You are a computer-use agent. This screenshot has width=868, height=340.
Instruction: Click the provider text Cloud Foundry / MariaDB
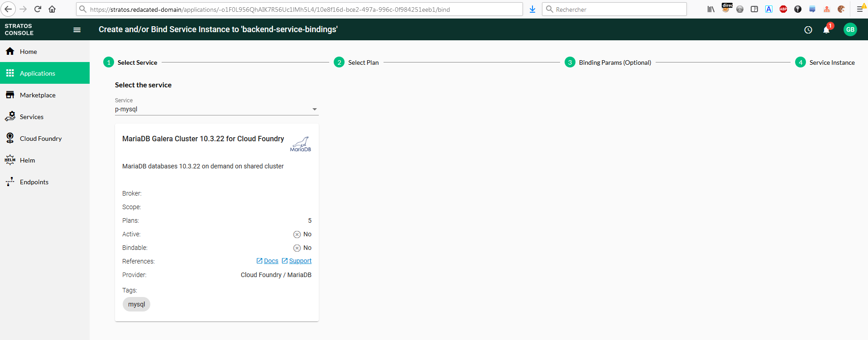pyautogui.click(x=276, y=275)
